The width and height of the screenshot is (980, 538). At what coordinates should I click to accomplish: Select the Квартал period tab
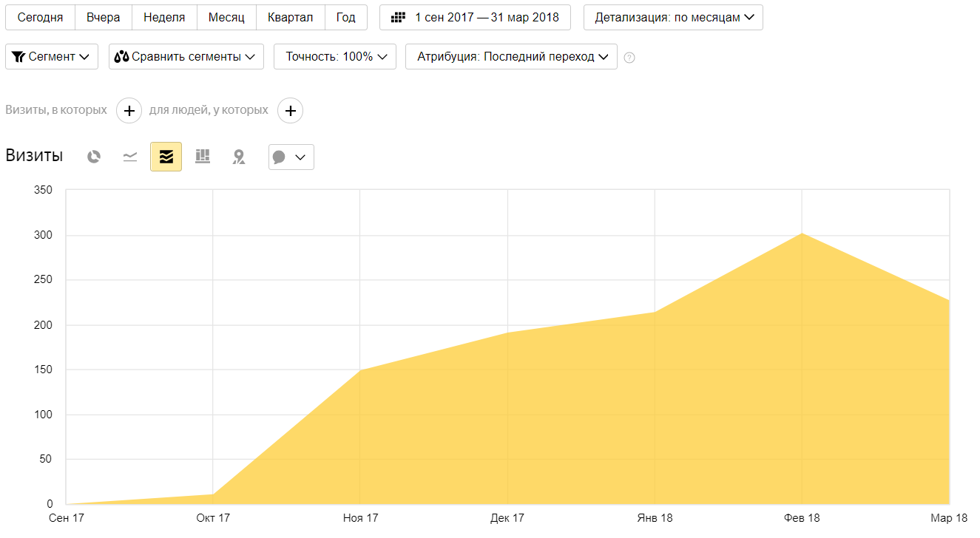(x=291, y=17)
